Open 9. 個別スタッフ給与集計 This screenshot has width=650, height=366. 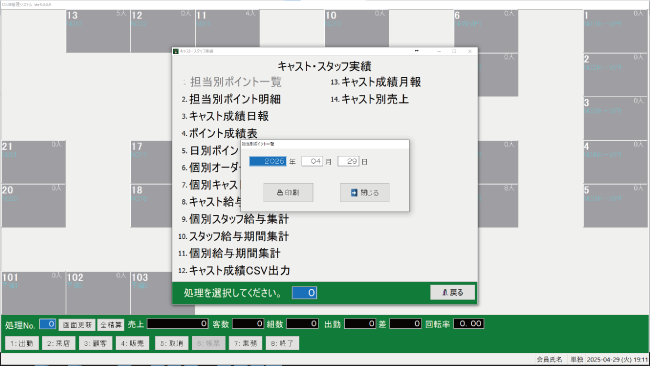point(235,219)
